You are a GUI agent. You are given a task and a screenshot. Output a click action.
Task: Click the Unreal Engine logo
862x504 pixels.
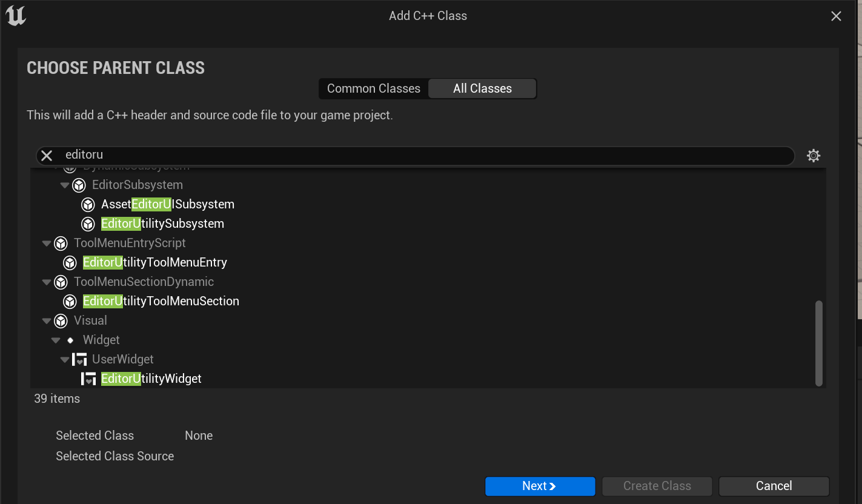pyautogui.click(x=15, y=16)
